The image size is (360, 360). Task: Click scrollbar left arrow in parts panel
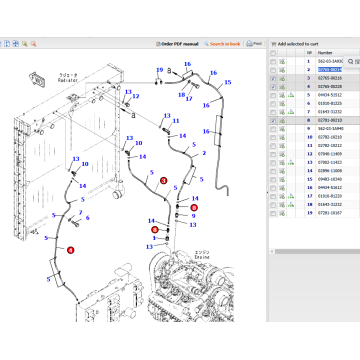click(272, 251)
